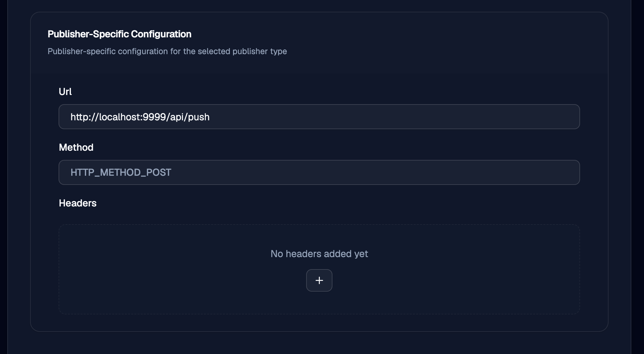
Task: Place cursor after "/api/push" in the Url
Action: (x=210, y=117)
